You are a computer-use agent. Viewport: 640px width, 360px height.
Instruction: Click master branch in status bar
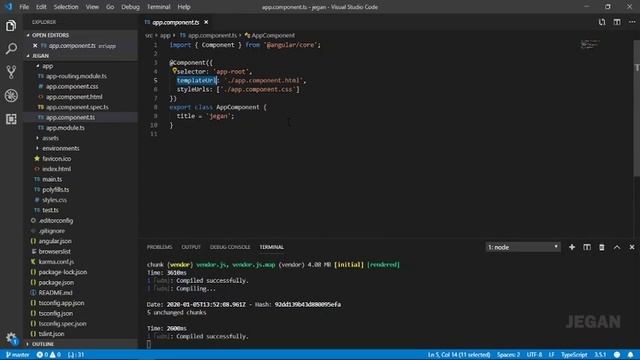18,355
